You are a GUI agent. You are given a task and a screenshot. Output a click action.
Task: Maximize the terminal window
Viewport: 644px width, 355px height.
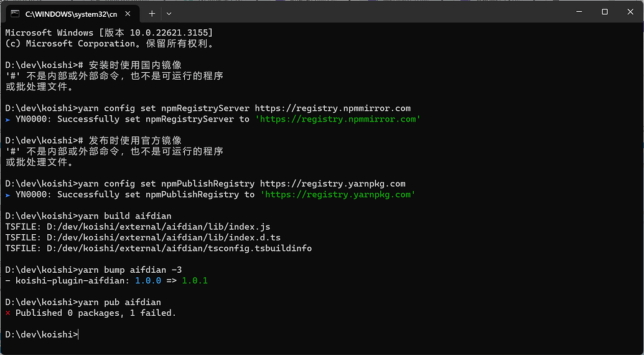click(x=604, y=12)
